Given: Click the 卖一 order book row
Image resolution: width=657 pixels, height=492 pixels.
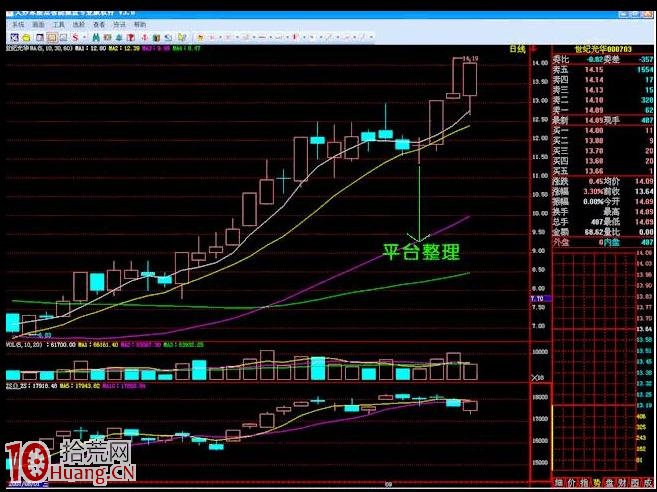Looking at the screenshot, I should 603,110.
